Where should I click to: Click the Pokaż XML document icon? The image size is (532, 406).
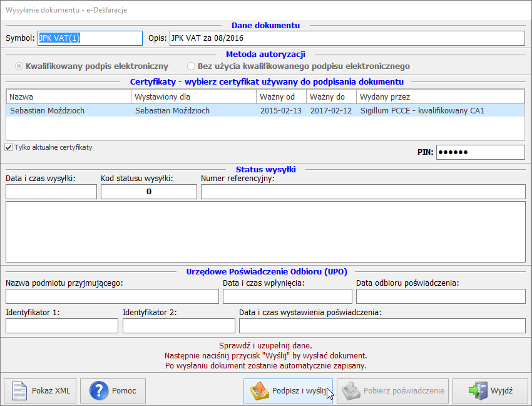[20, 391]
